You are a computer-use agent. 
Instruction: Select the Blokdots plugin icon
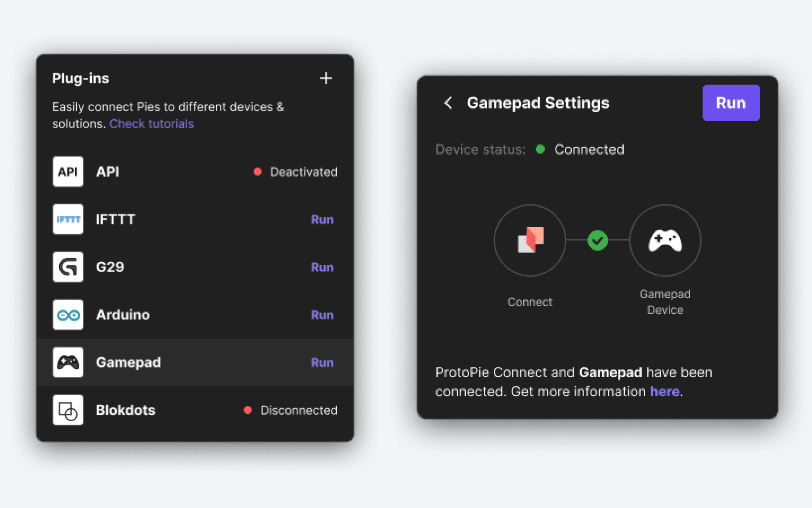click(x=67, y=410)
